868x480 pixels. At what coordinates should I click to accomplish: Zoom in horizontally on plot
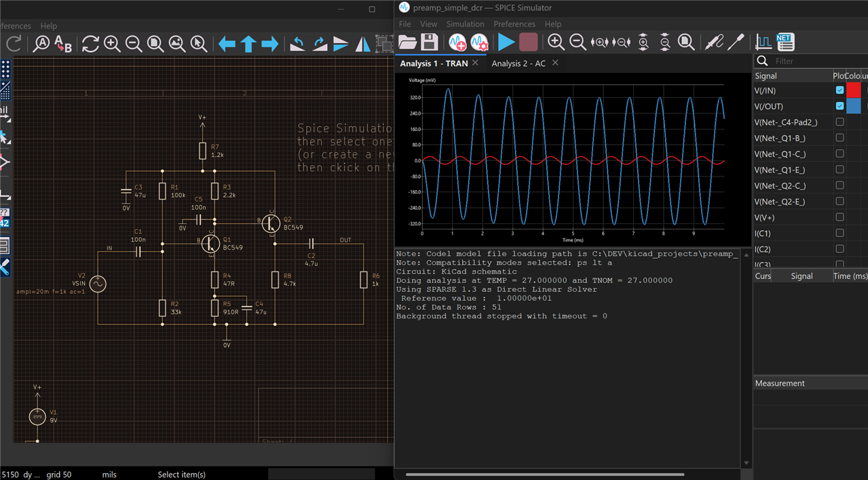point(599,42)
